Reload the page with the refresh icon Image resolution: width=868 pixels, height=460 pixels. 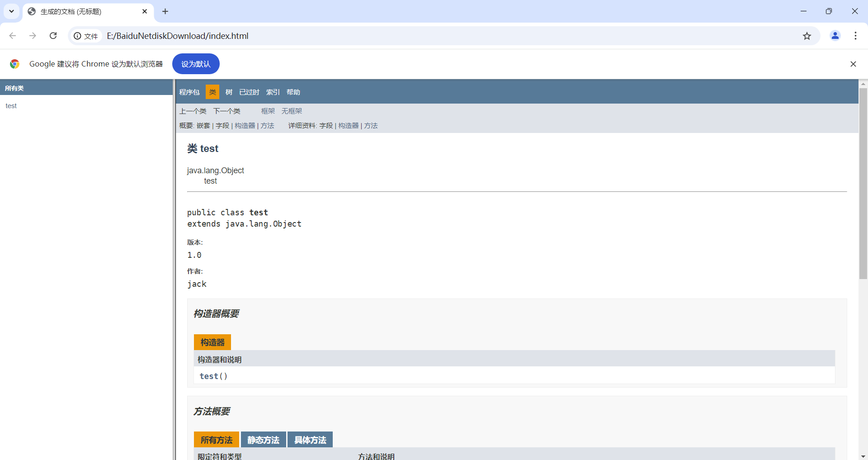[53, 36]
